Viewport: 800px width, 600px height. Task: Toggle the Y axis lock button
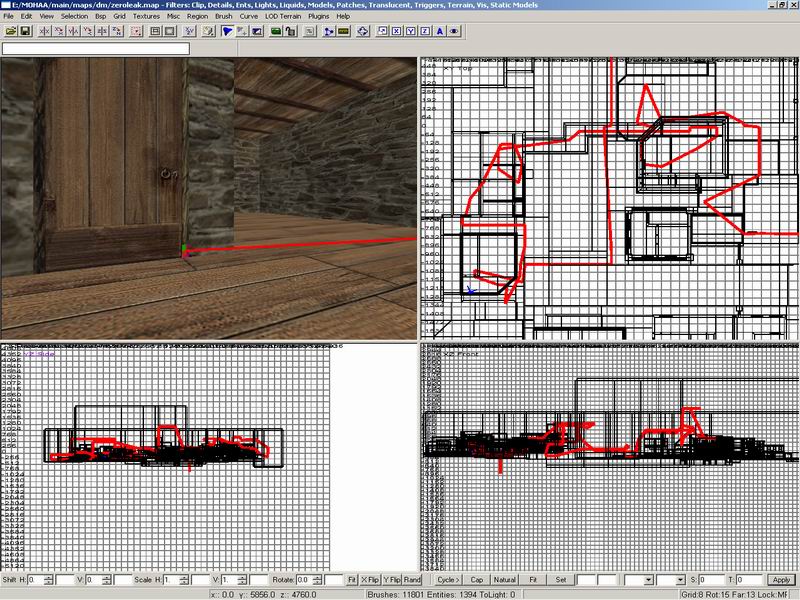tap(411, 32)
